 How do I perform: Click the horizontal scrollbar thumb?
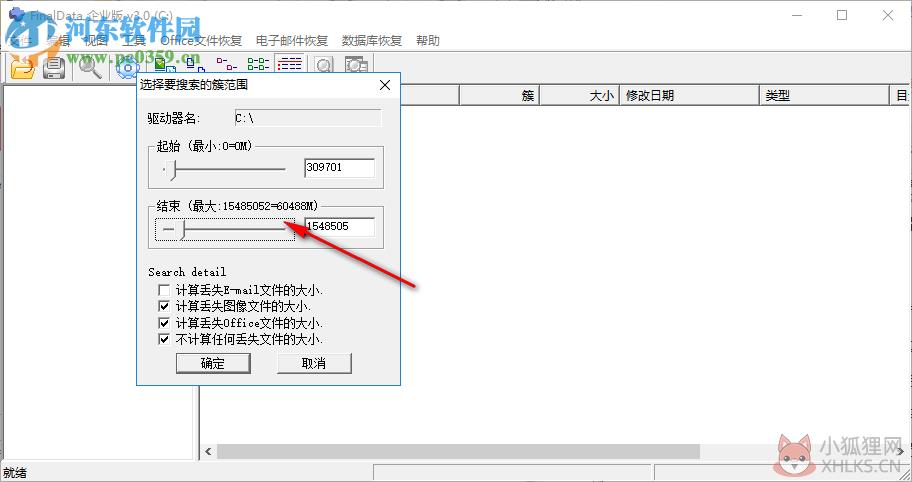(x=458, y=451)
